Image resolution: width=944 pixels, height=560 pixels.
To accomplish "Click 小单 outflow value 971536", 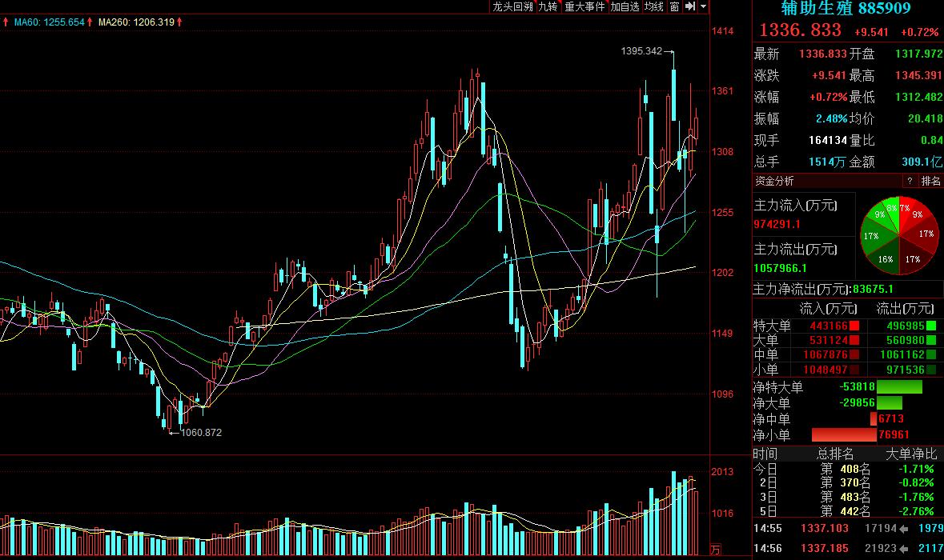I will point(905,370).
